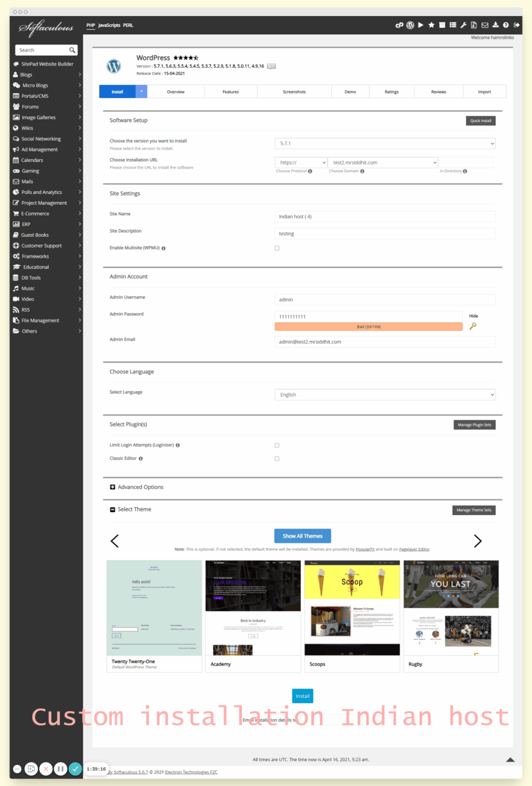Click the blue Install button at bottom
Viewport: 532px width, 786px height.
pyautogui.click(x=303, y=696)
